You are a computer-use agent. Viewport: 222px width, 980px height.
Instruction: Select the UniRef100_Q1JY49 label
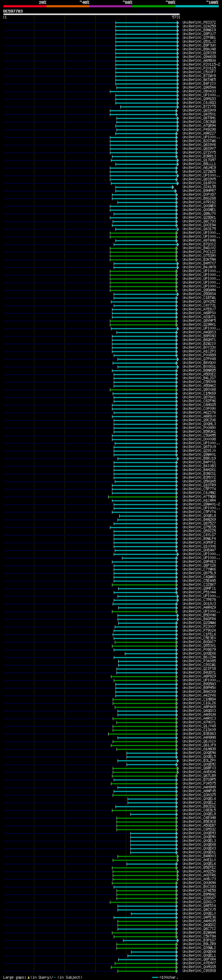[199, 726]
